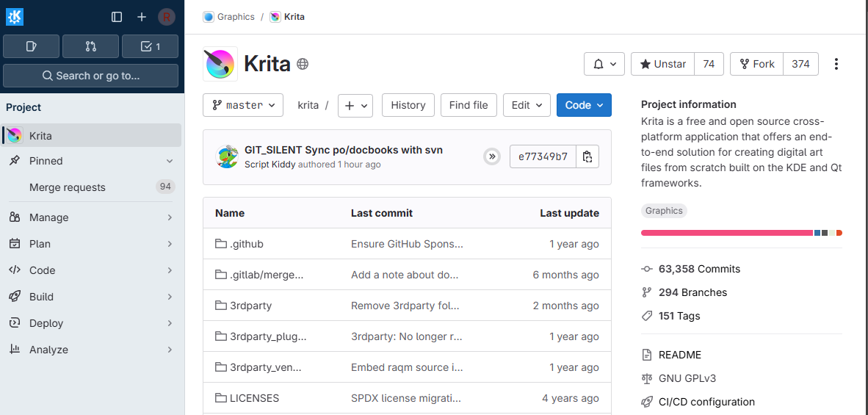Click the Deploy icon in sidebar
Viewport: 868px width, 415px height.
pos(15,323)
